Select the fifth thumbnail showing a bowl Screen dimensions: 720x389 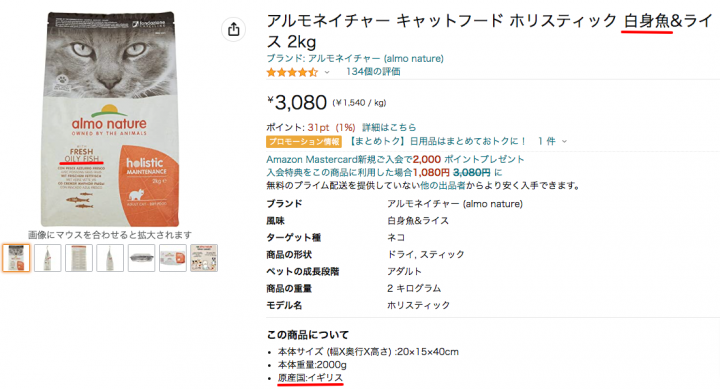pos(141,258)
